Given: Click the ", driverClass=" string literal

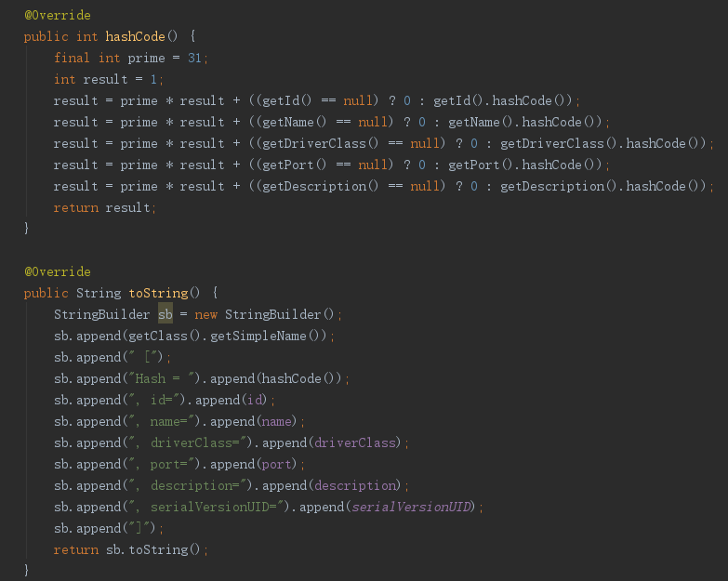Looking at the screenshot, I should click(x=188, y=442).
